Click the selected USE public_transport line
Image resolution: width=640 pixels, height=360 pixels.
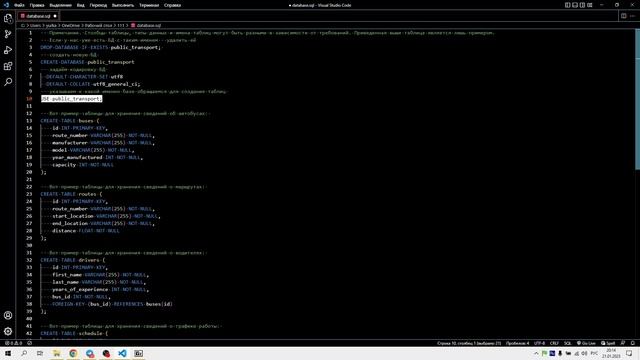[x=71, y=98]
